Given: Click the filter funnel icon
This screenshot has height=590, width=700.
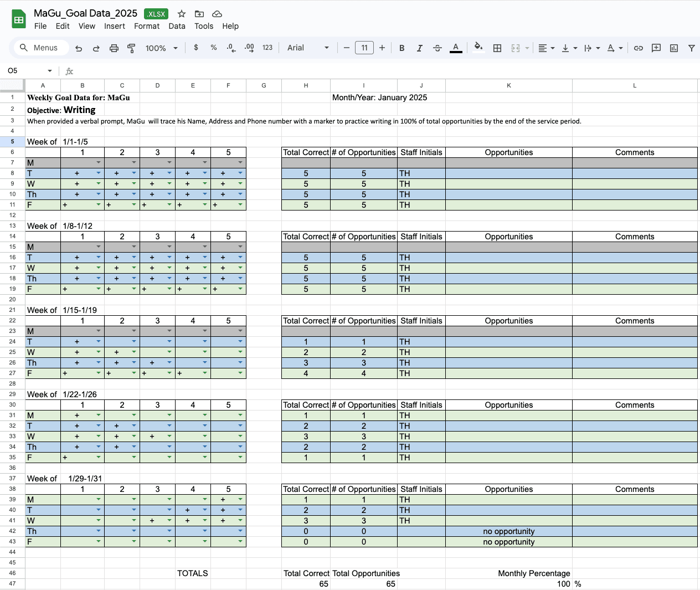Looking at the screenshot, I should click(x=692, y=48).
